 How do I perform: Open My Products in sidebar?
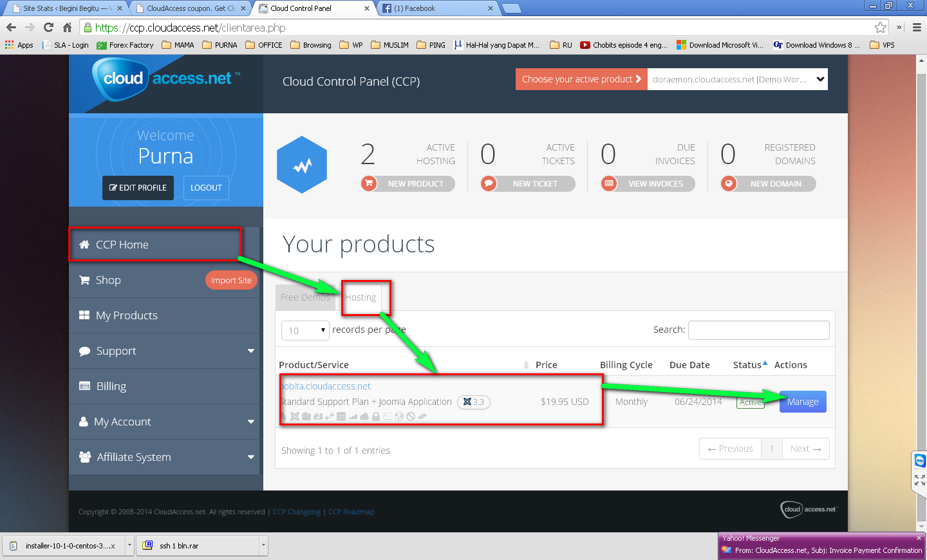164,315
